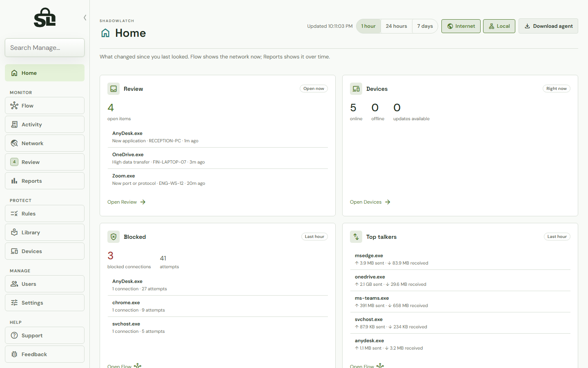588x368 pixels.
Task: Click the Top talkers arrows icon
Action: click(356, 237)
